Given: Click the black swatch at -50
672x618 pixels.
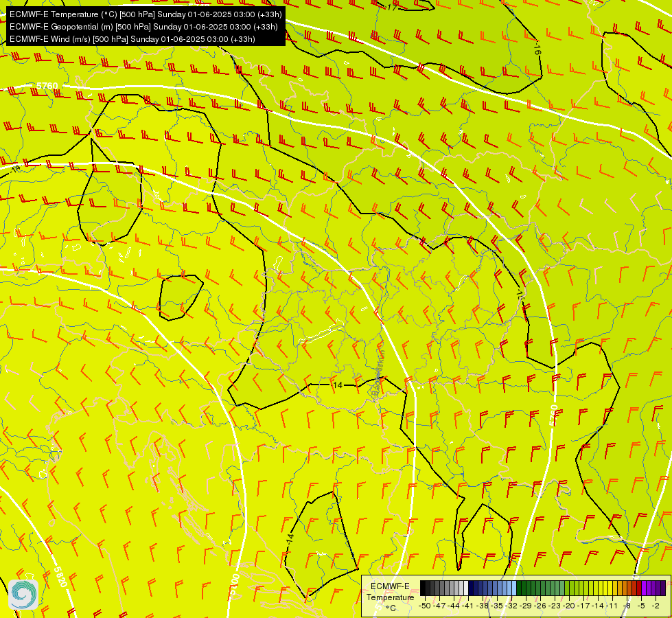Looking at the screenshot, I should click(423, 588).
